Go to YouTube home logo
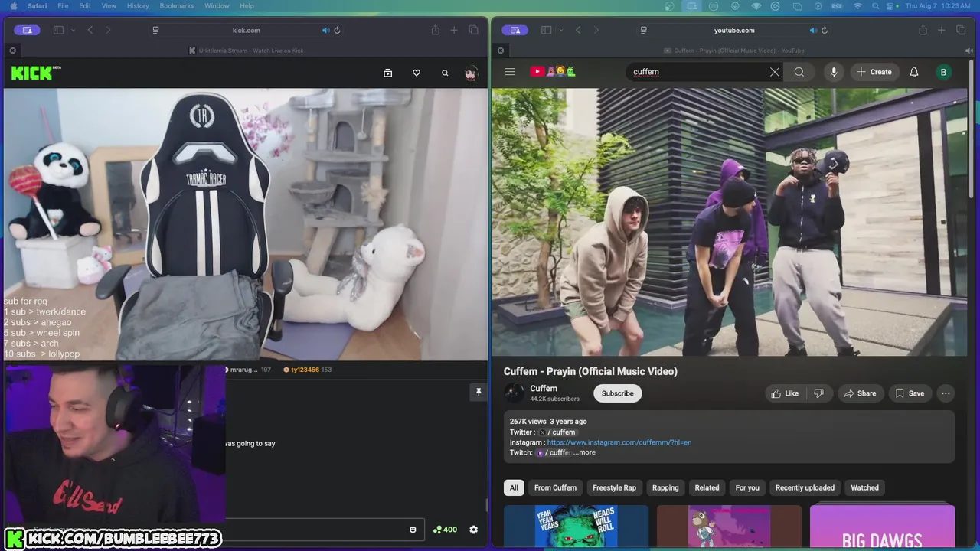 553,72
